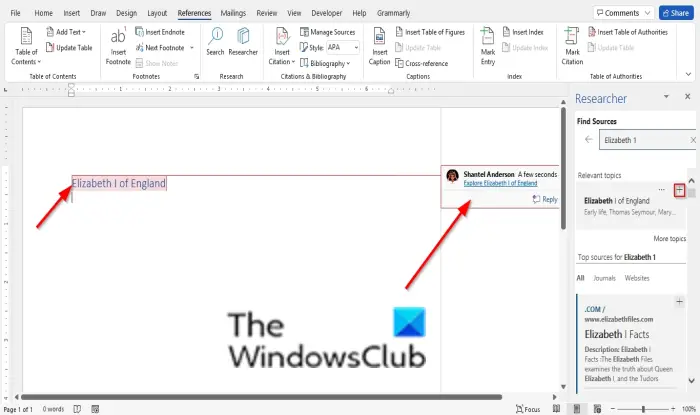
Task: Add Elizabeth I of England topic with plus icon
Action: click(x=679, y=191)
